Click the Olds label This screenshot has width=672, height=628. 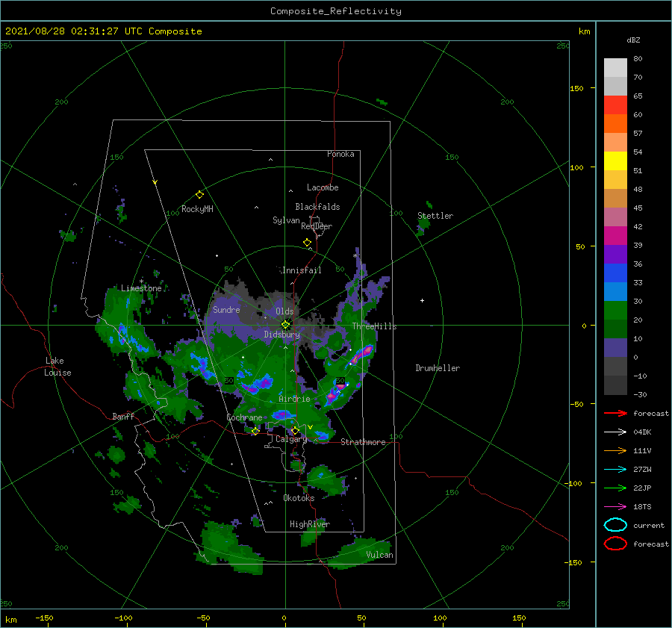tap(284, 311)
